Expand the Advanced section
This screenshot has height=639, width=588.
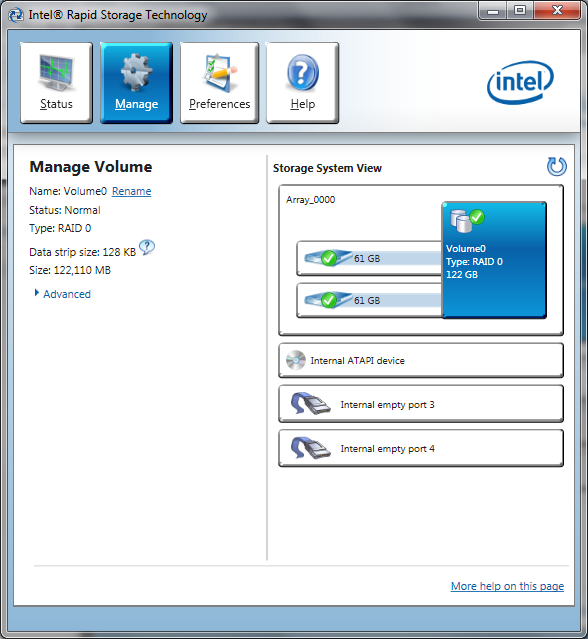tap(63, 294)
